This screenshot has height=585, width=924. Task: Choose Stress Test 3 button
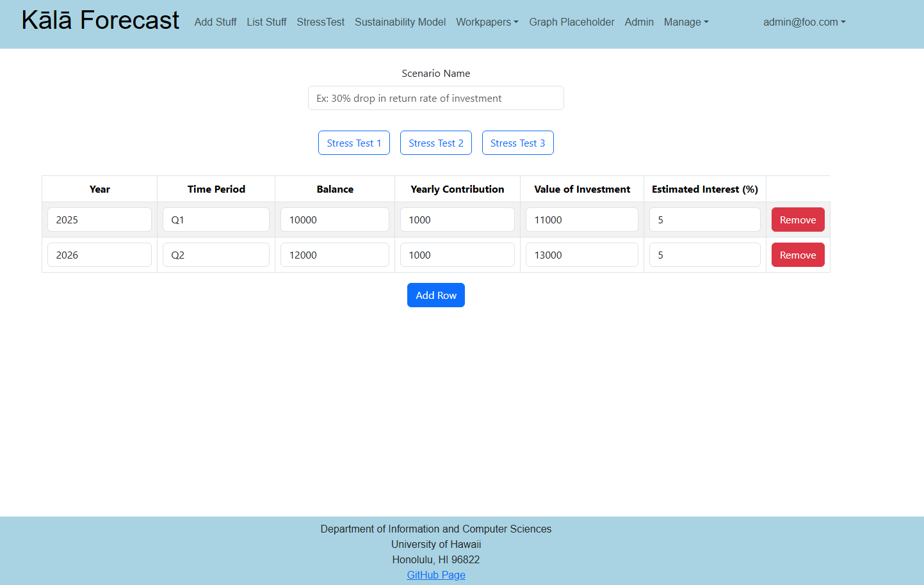pos(517,143)
